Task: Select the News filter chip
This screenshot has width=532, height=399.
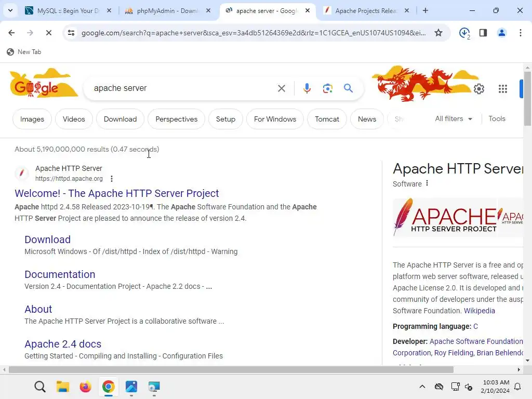Action: tap(367, 119)
